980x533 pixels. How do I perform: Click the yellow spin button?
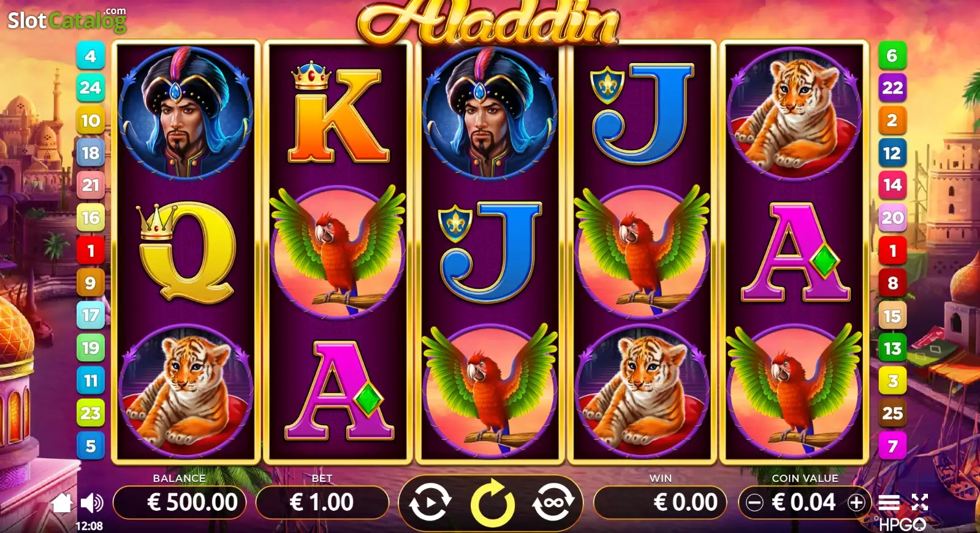click(x=492, y=504)
